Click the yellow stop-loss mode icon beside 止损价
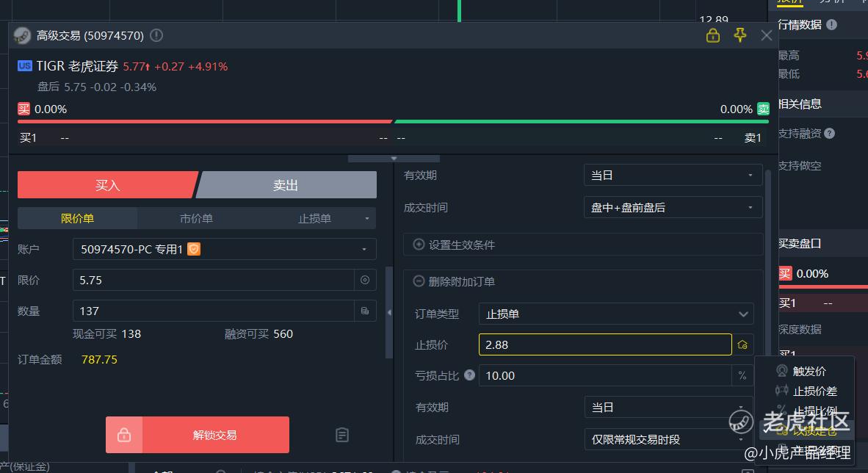 pyautogui.click(x=743, y=344)
